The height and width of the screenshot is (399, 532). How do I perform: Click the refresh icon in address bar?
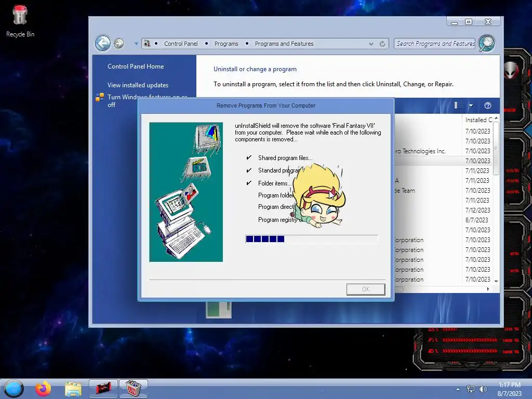(382, 44)
